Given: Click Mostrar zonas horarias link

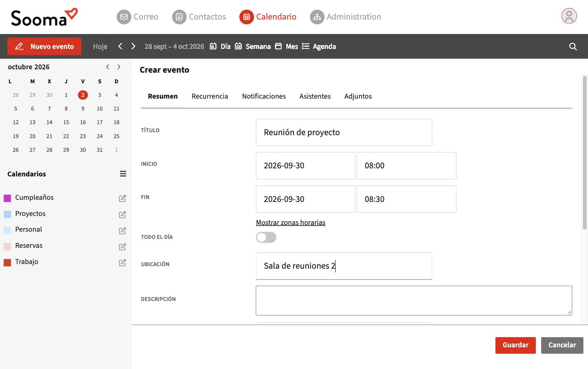Looking at the screenshot, I should 291,223.
